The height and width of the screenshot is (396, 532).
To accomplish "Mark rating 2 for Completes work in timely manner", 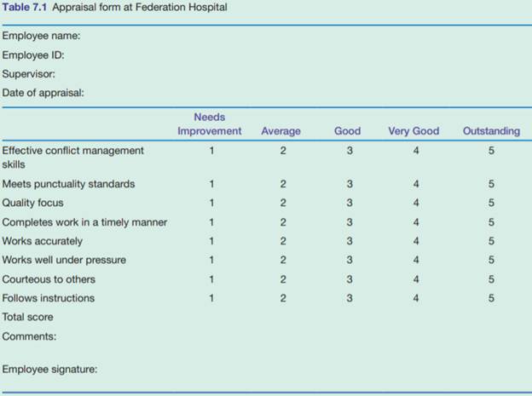I will [282, 222].
